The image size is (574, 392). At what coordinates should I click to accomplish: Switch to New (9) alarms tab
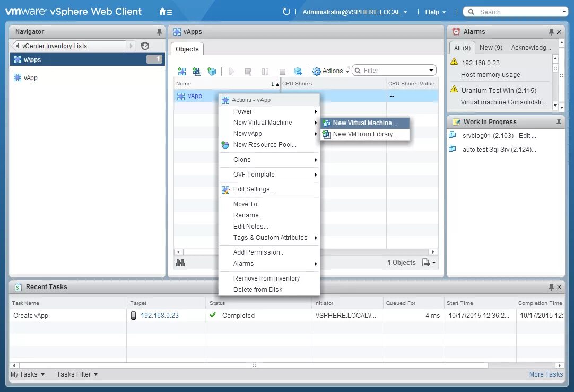[491, 48]
